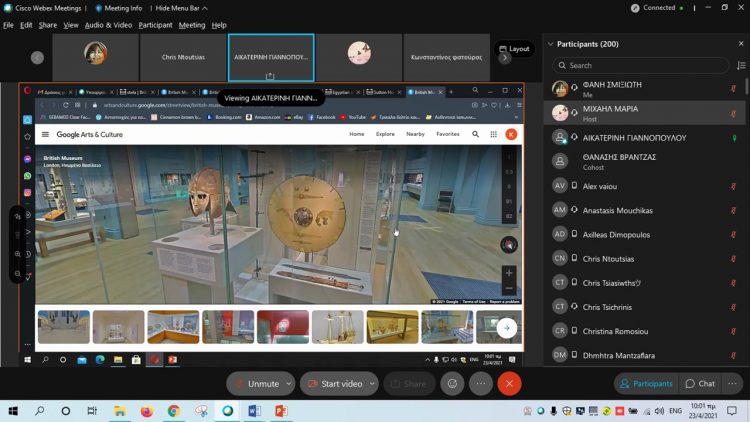Open panel options ellipsis next to Chat
The image size is (750, 422).
click(732, 384)
